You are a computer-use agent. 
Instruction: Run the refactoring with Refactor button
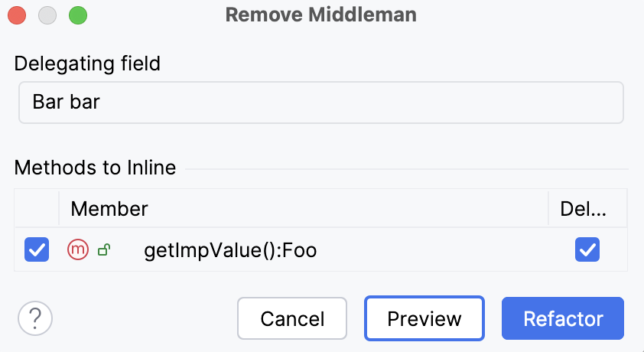(x=563, y=318)
